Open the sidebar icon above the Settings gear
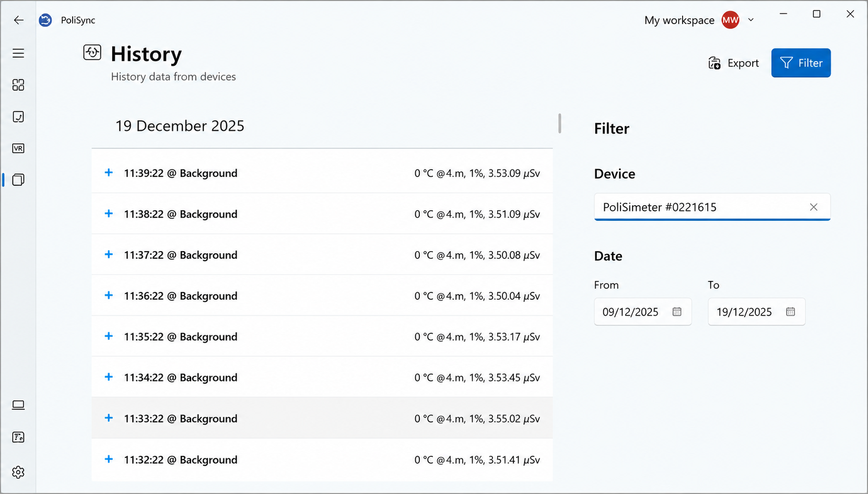This screenshot has width=868, height=494. pos(18,437)
